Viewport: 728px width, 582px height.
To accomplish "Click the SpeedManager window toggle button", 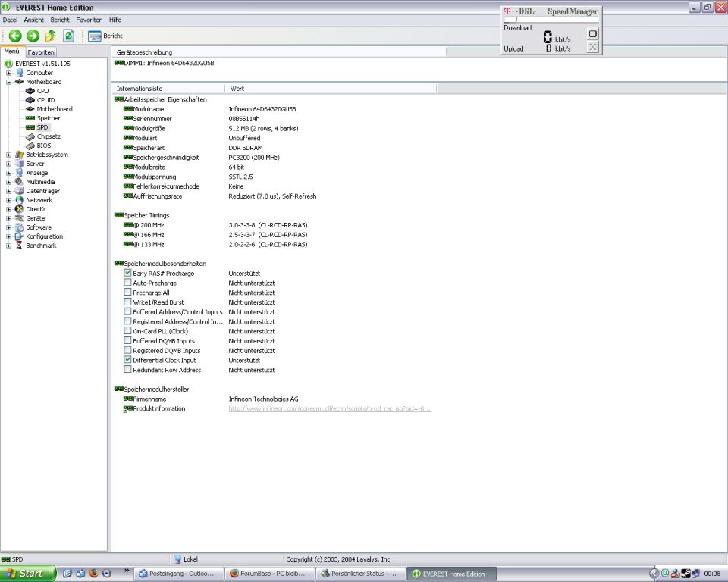I will pos(592,34).
